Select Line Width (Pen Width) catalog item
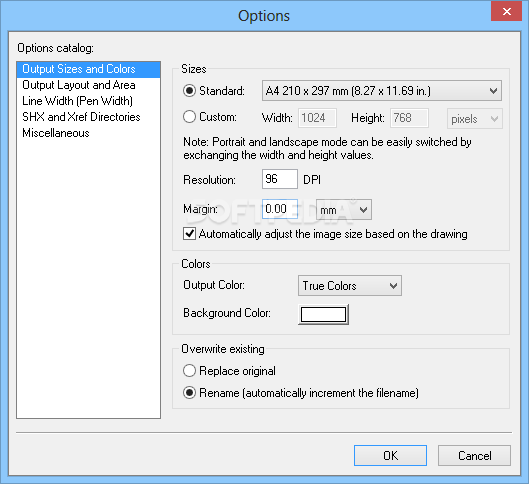 click(88, 101)
